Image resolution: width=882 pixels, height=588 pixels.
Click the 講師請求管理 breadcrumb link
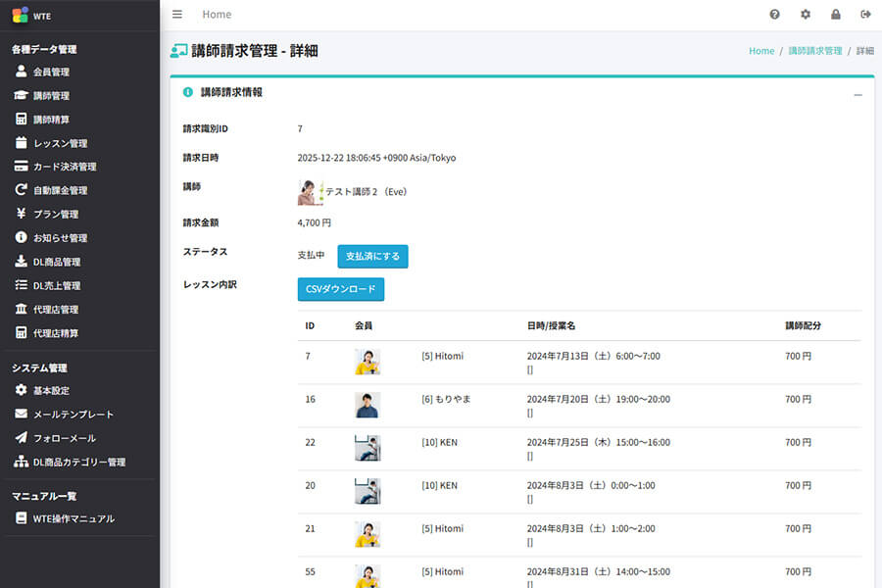(814, 51)
